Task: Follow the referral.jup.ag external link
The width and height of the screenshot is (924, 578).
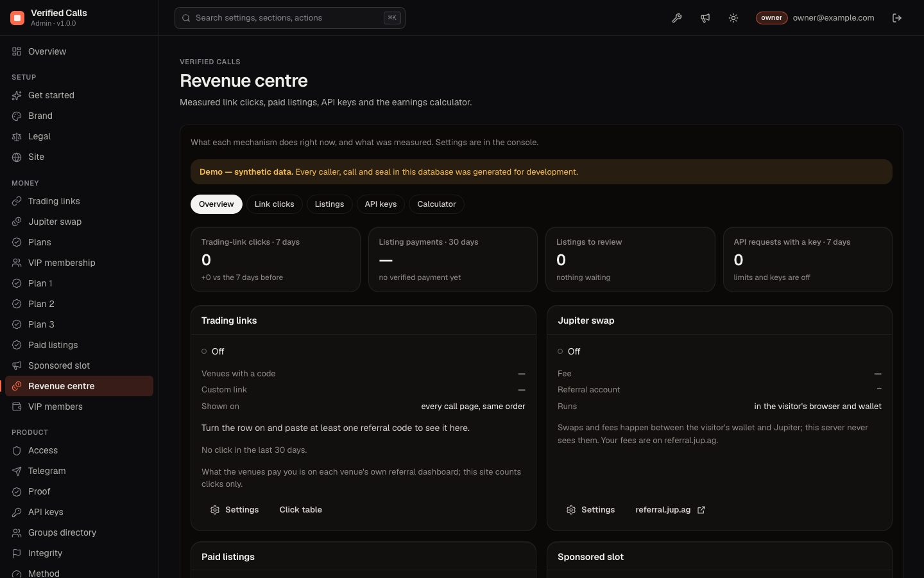Action: point(670,510)
